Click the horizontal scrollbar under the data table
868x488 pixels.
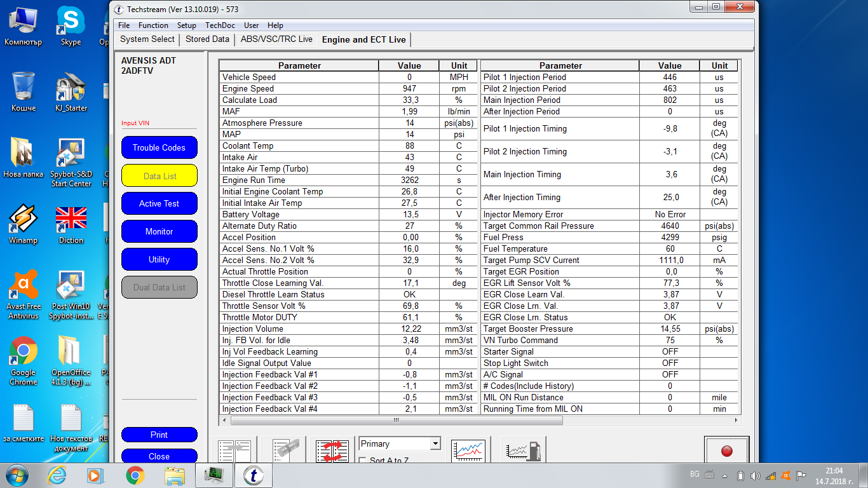[395, 420]
